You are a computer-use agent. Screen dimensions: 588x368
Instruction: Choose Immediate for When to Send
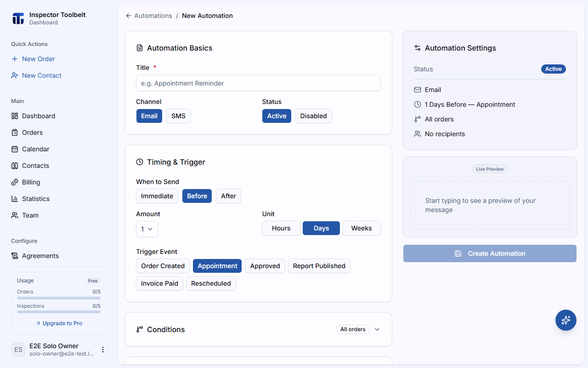pyautogui.click(x=157, y=196)
